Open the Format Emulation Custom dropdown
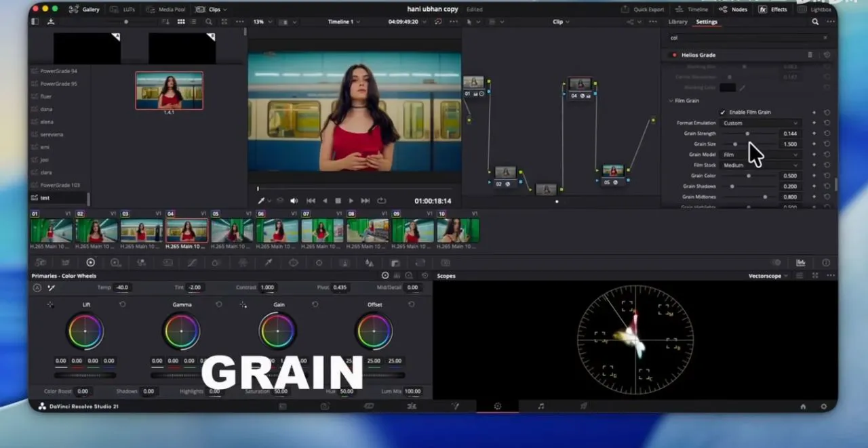This screenshot has width=868, height=448. pyautogui.click(x=760, y=123)
